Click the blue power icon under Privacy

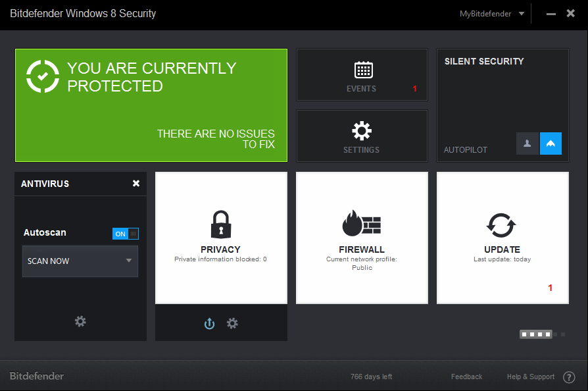[x=209, y=323]
